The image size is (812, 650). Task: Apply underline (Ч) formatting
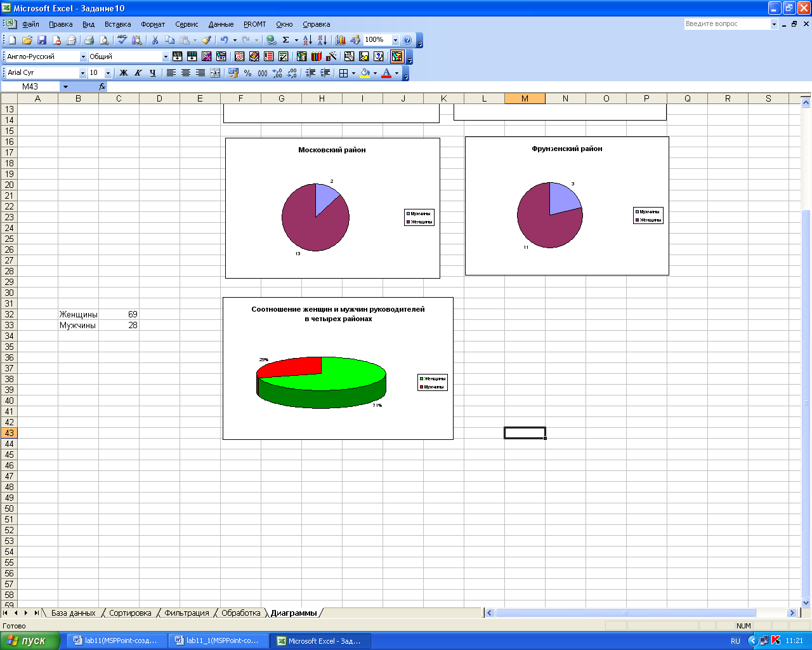(152, 73)
